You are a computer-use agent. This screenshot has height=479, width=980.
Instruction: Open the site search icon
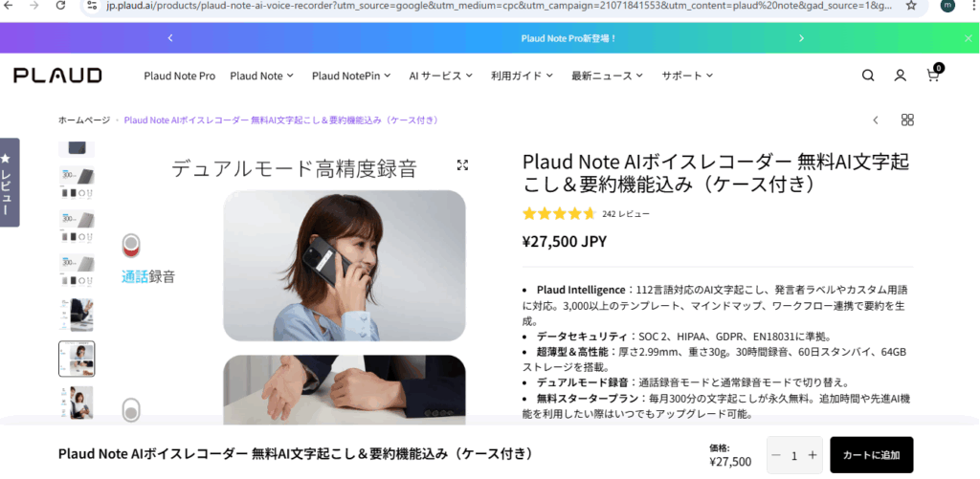tap(867, 76)
